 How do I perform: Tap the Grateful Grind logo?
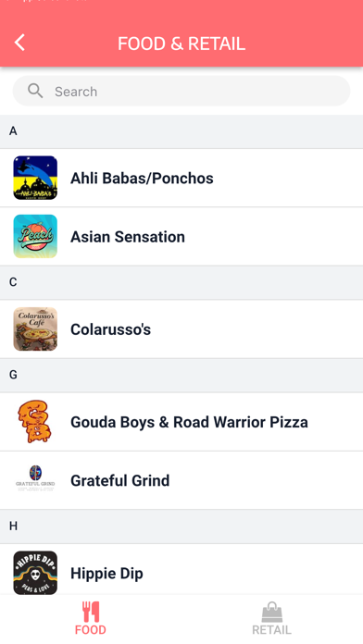(x=35, y=478)
